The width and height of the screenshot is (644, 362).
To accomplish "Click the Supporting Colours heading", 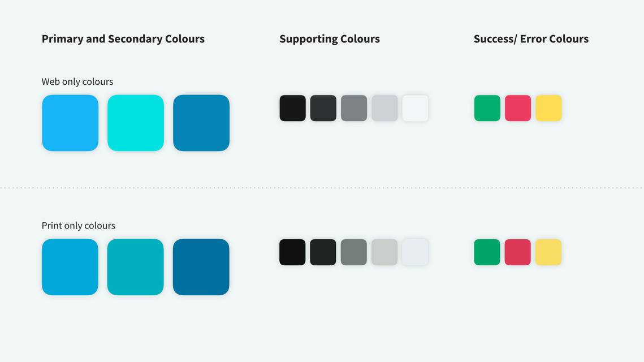I will tap(330, 39).
